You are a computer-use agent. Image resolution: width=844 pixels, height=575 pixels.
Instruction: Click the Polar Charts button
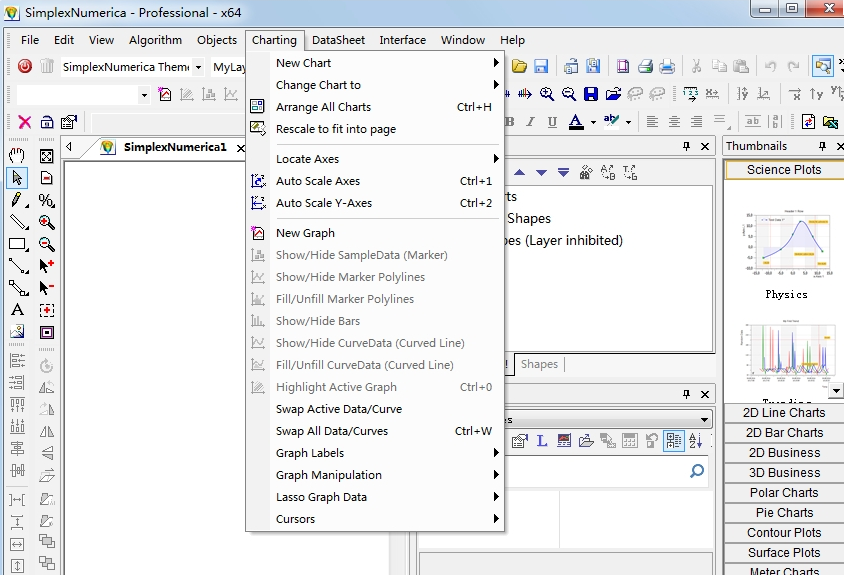tap(784, 493)
